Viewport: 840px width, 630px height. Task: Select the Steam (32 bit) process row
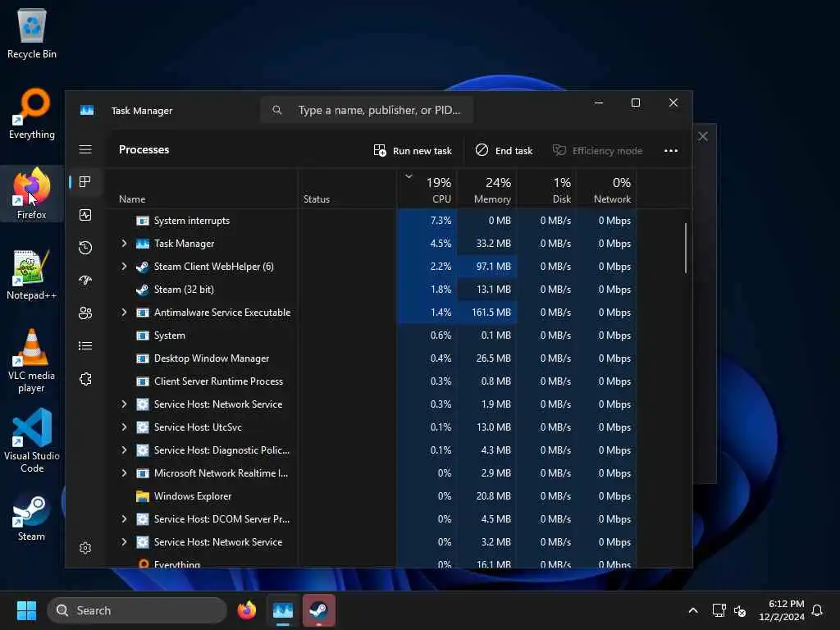pyautogui.click(x=371, y=290)
